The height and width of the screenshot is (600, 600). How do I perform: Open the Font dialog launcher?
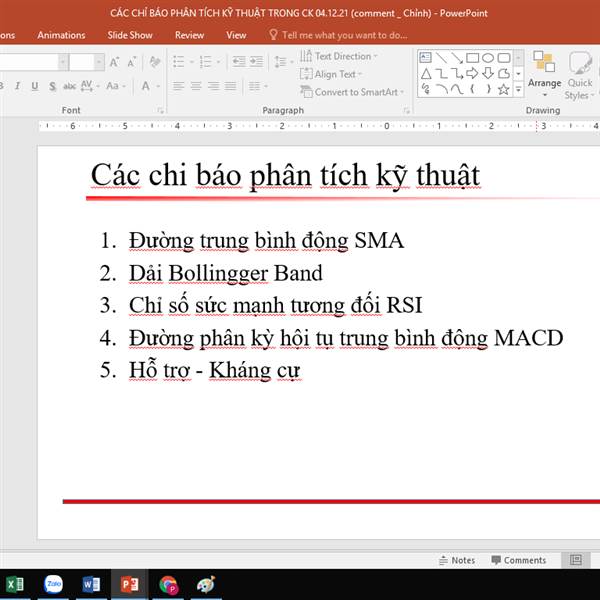[160, 111]
